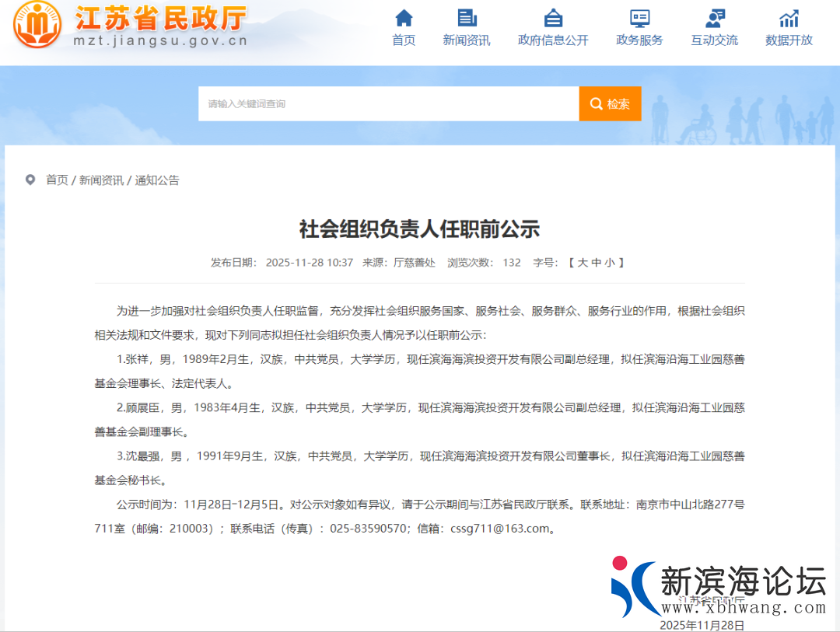Click the home house icon in navigation
The width and height of the screenshot is (840, 632).
pyautogui.click(x=404, y=18)
